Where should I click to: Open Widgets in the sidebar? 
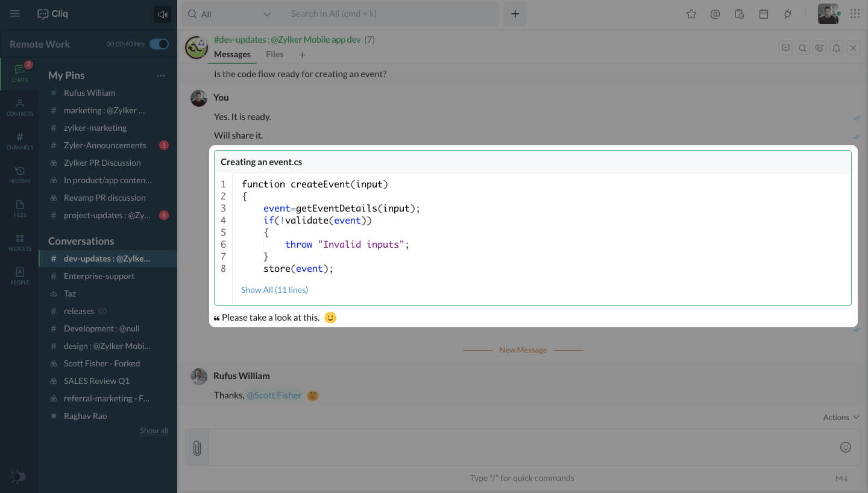pyautogui.click(x=20, y=242)
